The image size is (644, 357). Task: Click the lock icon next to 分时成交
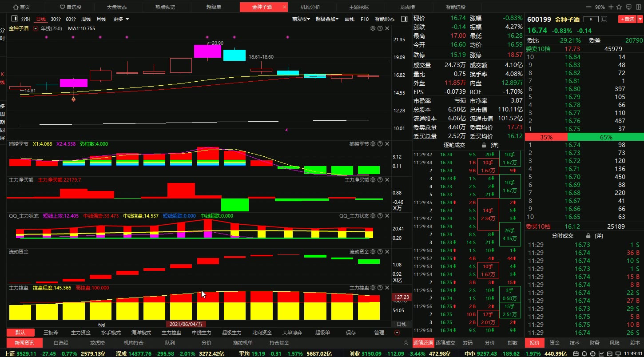point(588,236)
